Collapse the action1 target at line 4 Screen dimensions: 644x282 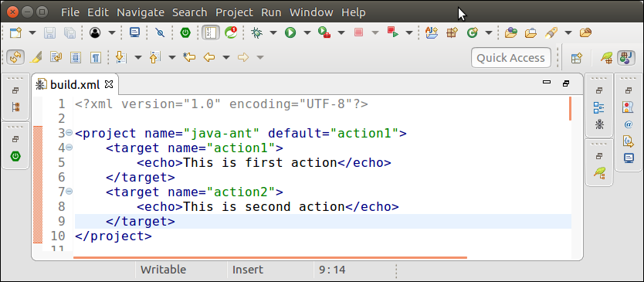click(x=69, y=147)
